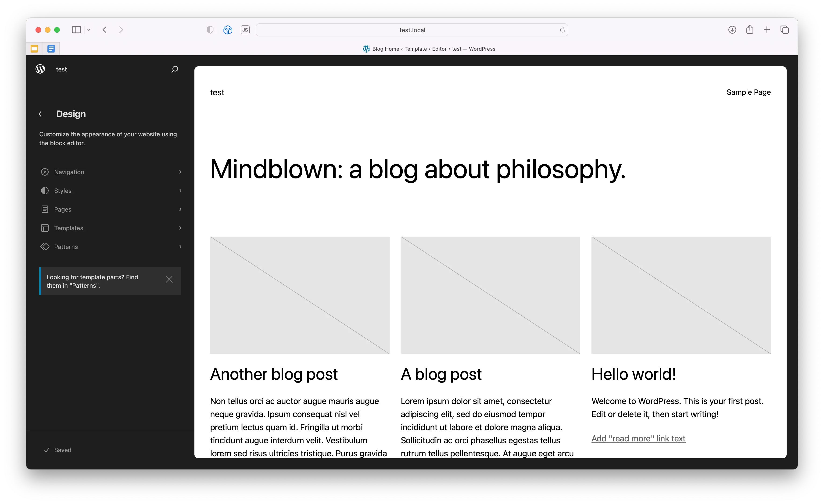
Task: Open the sidebar dropdown arrow in Safari
Action: [x=89, y=30]
